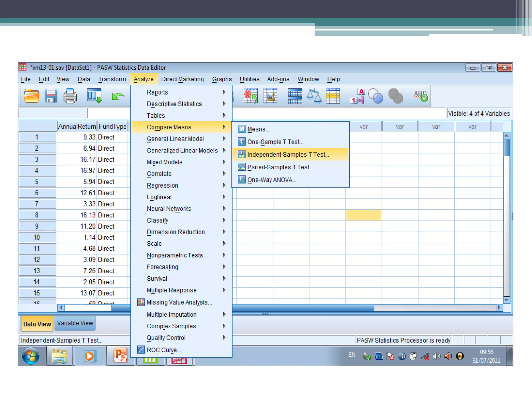Click the Recall recent dialogs icon
The height and width of the screenshot is (399, 532).
(x=94, y=96)
